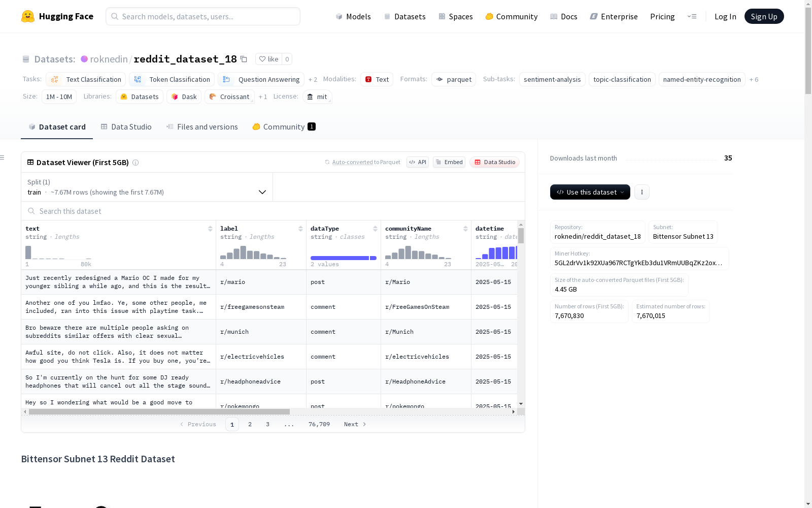Select the Token Classification task tag
The height and width of the screenshot is (508, 812).
pyautogui.click(x=172, y=79)
